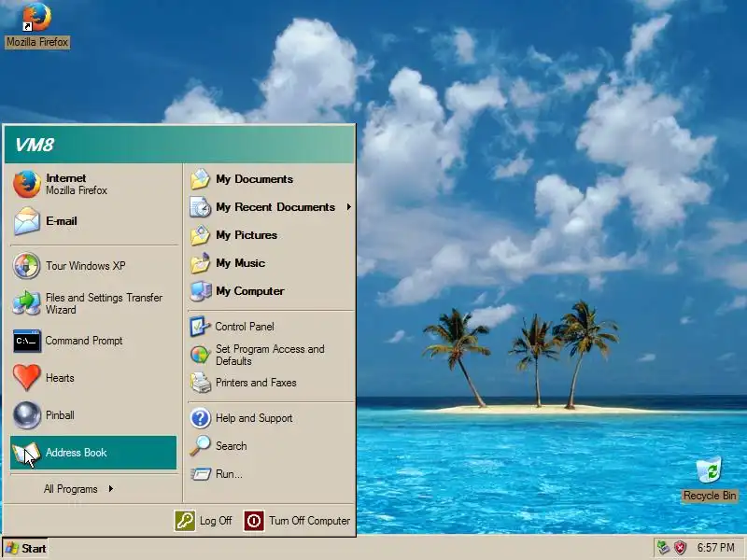This screenshot has height=560, width=747.
Task: Click the Hearts game label
Action: point(60,378)
